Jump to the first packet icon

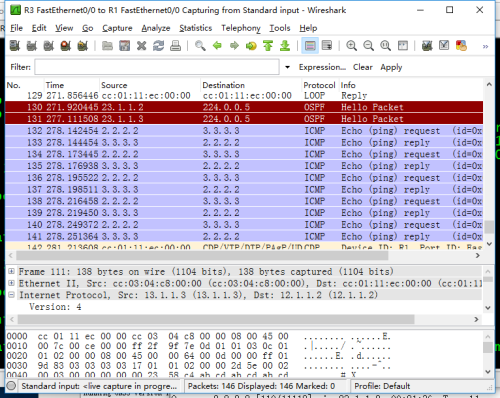coord(268,46)
